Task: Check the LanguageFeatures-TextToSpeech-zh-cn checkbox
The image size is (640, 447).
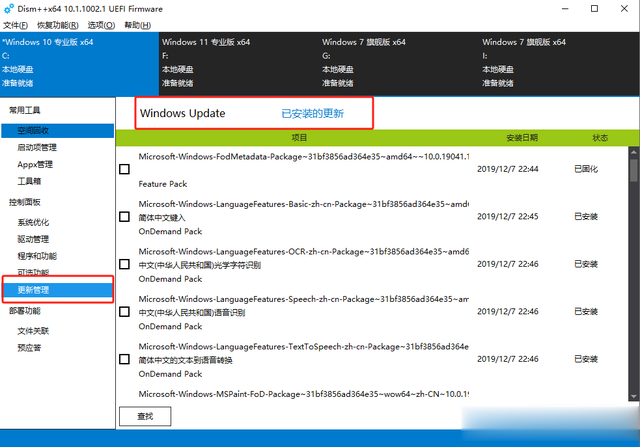Action: click(124, 359)
